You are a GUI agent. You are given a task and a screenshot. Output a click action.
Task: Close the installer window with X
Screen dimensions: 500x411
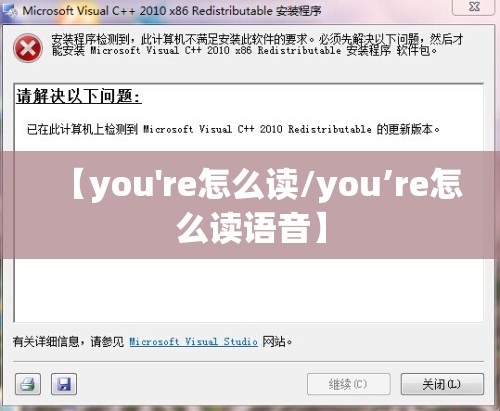(474, 7)
